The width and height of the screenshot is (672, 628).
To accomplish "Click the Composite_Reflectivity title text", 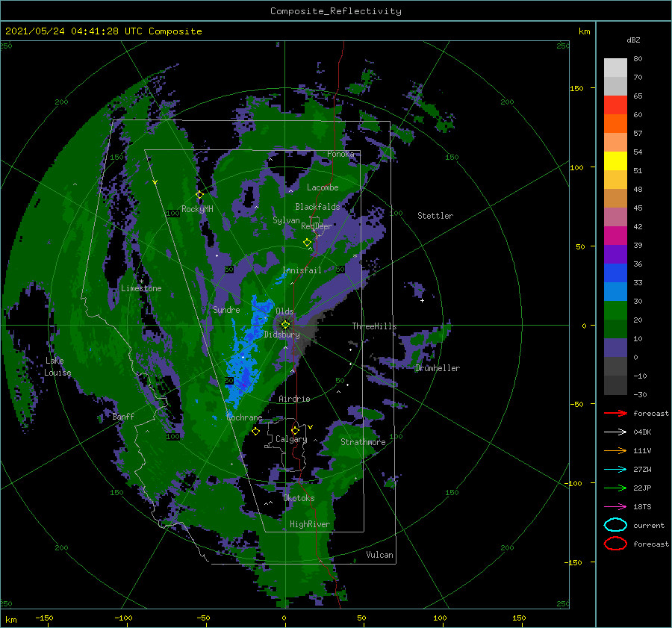I will [336, 11].
